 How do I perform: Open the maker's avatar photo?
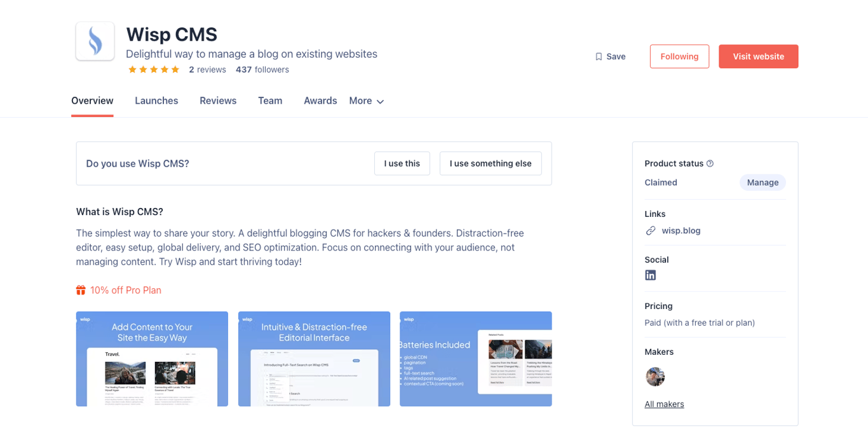point(655,376)
